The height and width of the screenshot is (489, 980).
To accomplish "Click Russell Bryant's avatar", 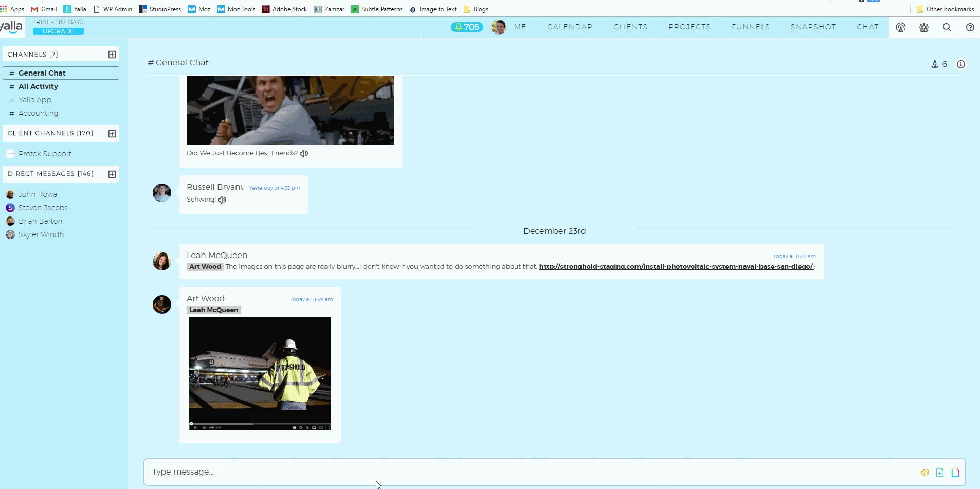I will point(162,193).
